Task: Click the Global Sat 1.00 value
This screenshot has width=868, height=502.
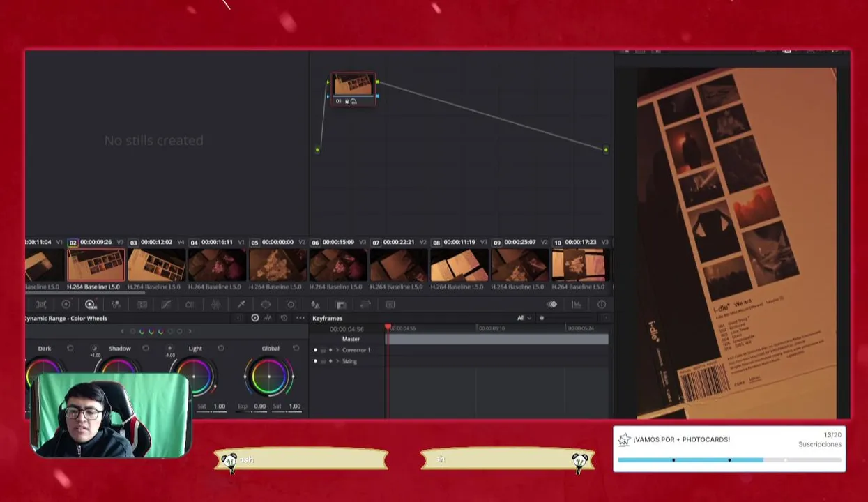Action: pos(295,406)
